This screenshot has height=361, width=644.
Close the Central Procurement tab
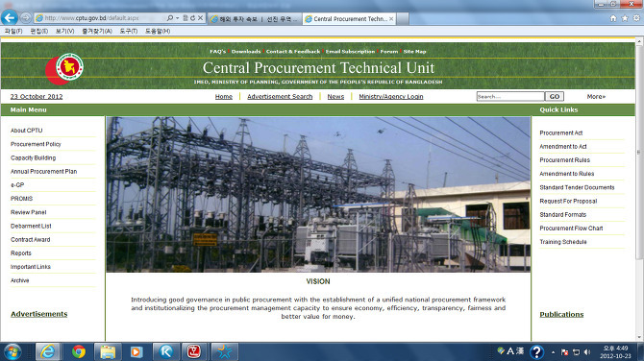391,19
